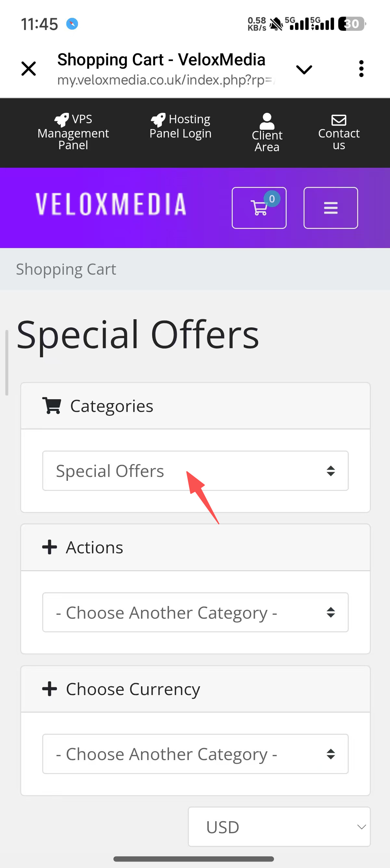This screenshot has height=868, width=390.
Task: Open the USD currency selector
Action: (x=279, y=827)
